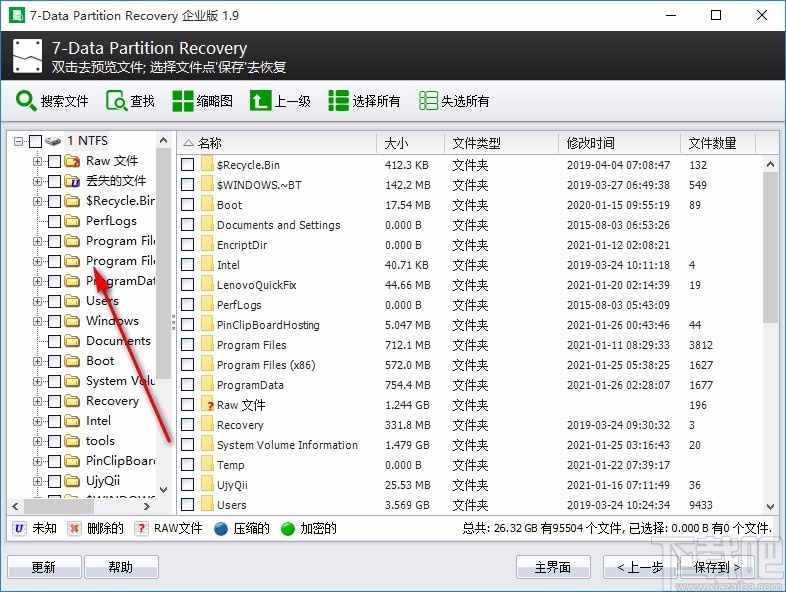Expand the Intel tree node

coord(37,421)
